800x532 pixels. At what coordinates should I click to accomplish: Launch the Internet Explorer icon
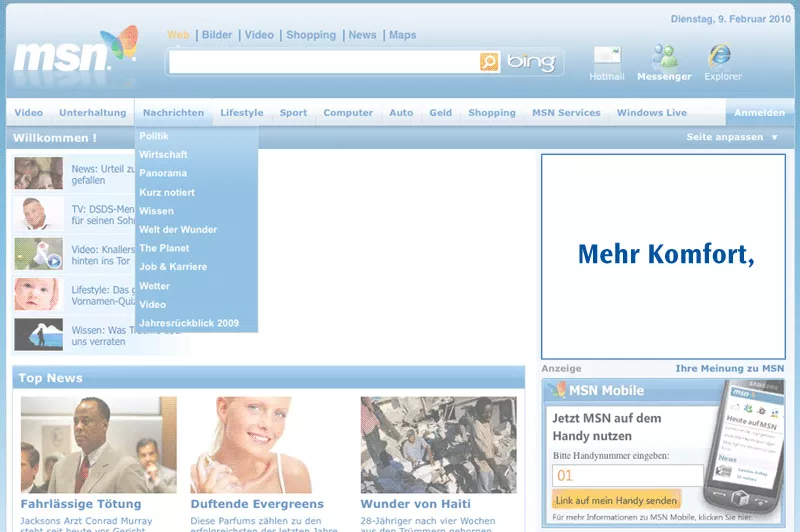pyautogui.click(x=720, y=56)
